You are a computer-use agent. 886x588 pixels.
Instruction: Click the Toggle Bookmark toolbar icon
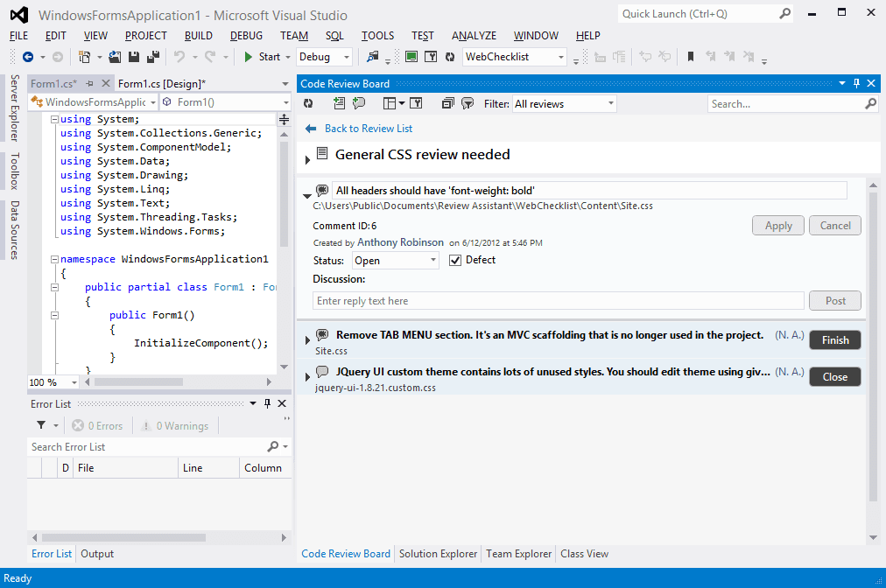(691, 57)
